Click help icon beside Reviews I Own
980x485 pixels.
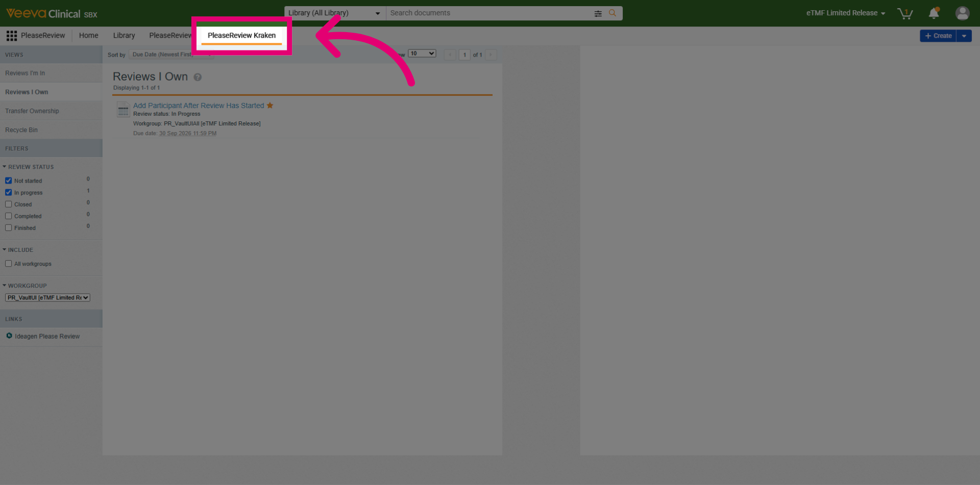(x=198, y=77)
